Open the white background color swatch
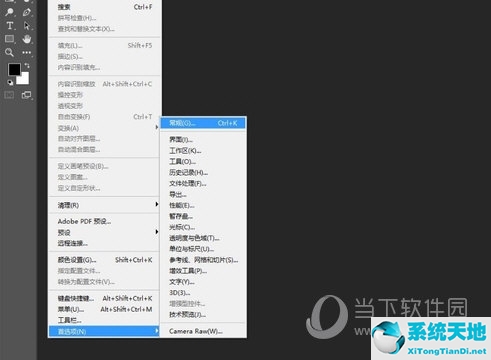Screen dimensions: 491x360 point(24,79)
